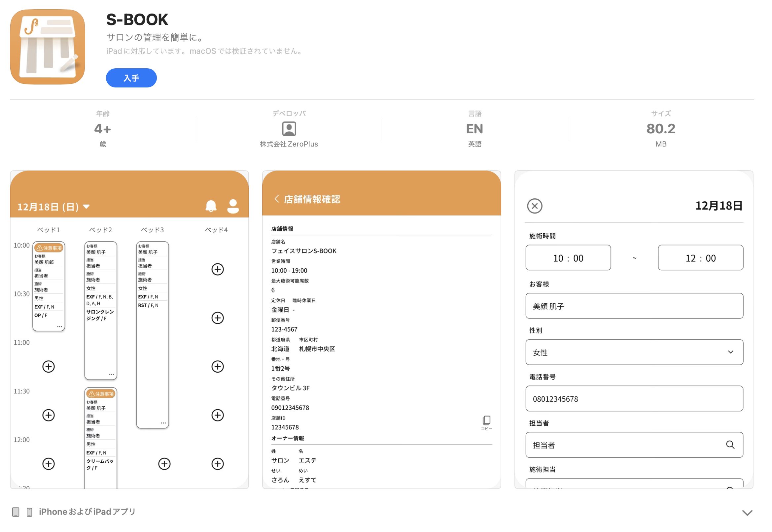This screenshot has width=772, height=532.
Task: Add booking on ベッド1 at 11:30
Action: pyautogui.click(x=48, y=415)
